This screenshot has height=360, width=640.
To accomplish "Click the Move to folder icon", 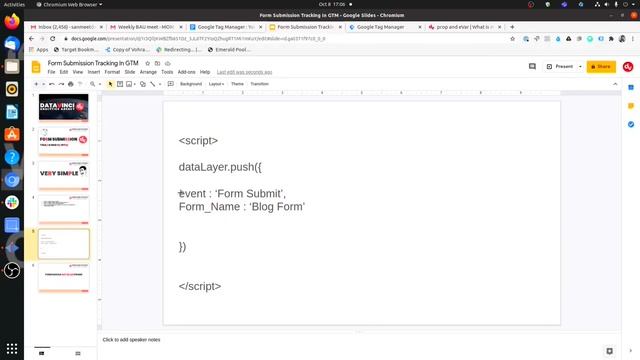I will 157,64.
